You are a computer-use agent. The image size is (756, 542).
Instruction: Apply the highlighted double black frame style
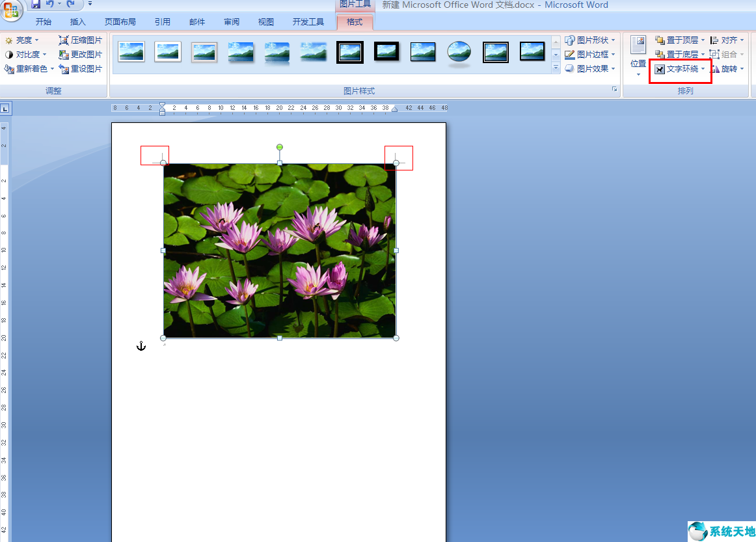[x=350, y=52]
